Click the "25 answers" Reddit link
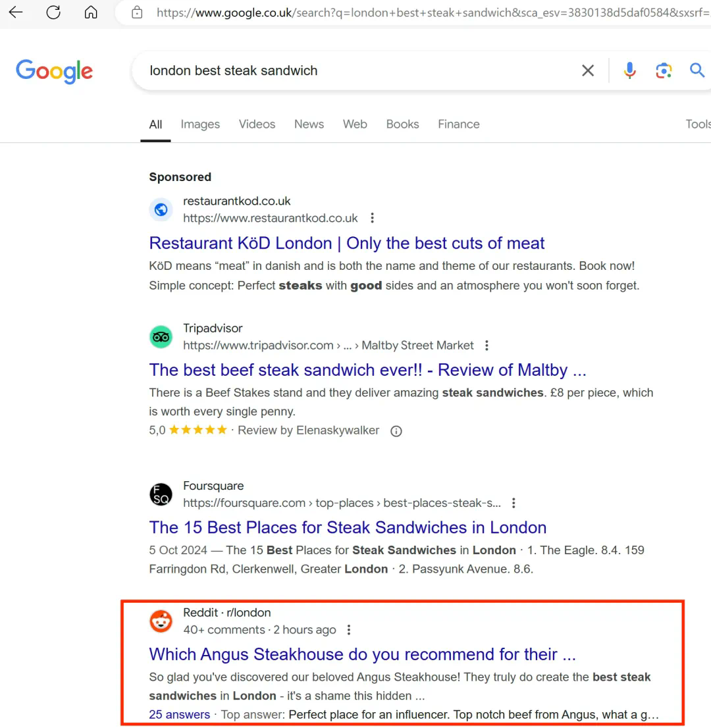 click(179, 714)
